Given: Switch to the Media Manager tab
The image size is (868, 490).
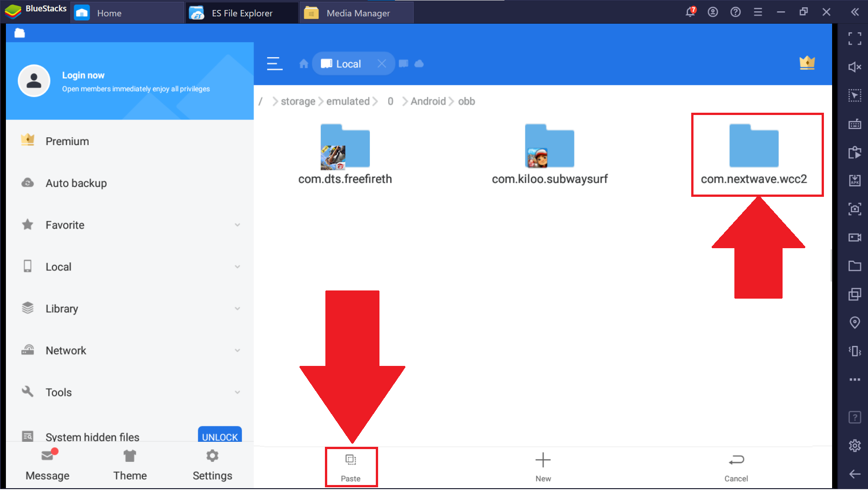Looking at the screenshot, I should pyautogui.click(x=357, y=13).
